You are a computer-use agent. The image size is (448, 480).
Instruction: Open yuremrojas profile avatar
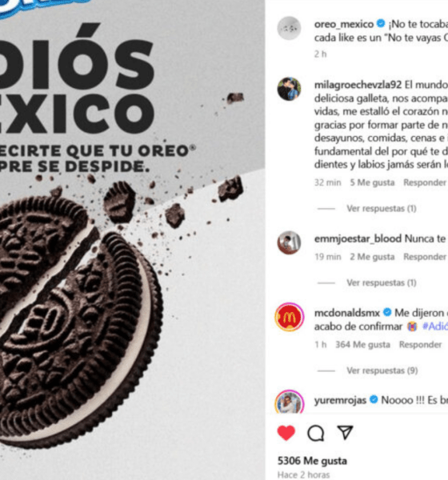[289, 402]
